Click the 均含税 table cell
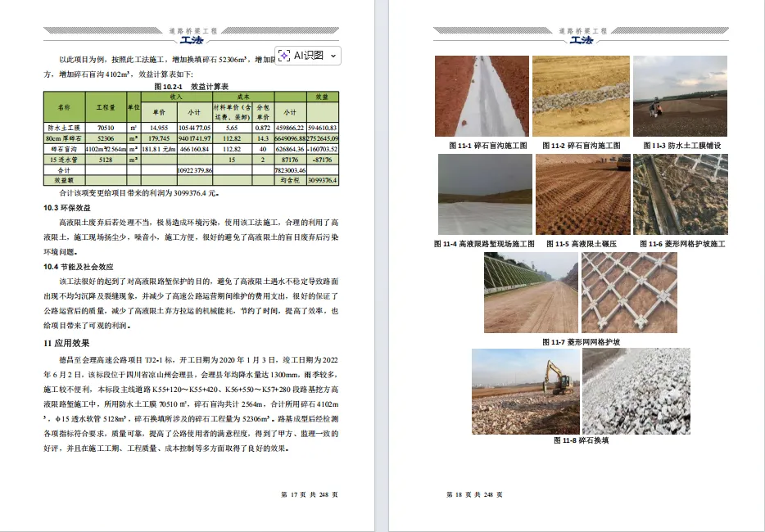Viewport: 765px width, 532px height. coord(290,180)
